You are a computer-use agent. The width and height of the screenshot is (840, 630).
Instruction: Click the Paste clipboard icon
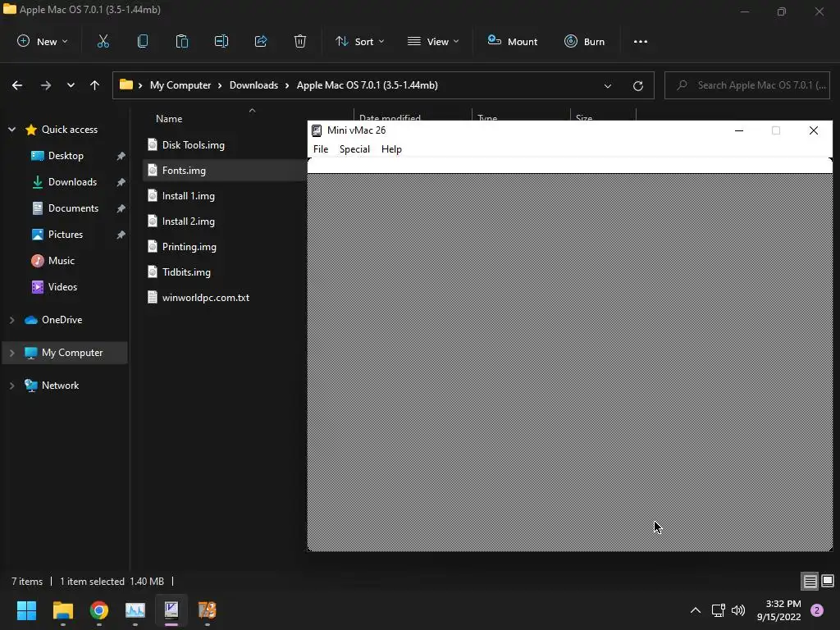pyautogui.click(x=182, y=41)
